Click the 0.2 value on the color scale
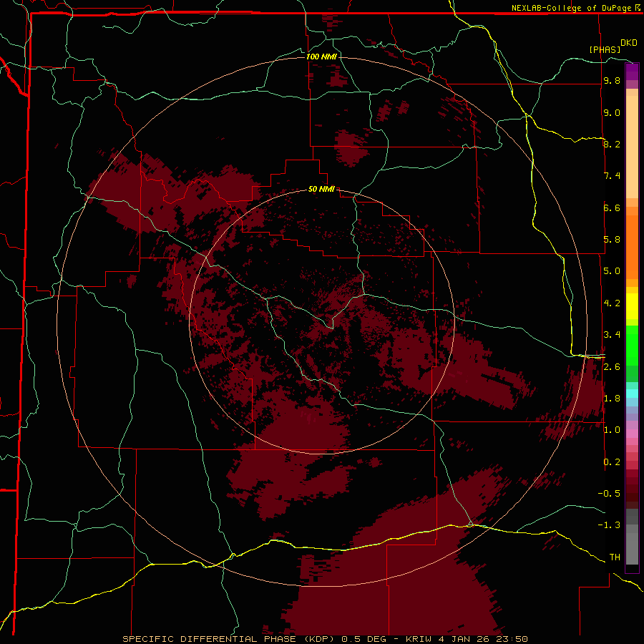This screenshot has width=644, height=644. (612, 462)
